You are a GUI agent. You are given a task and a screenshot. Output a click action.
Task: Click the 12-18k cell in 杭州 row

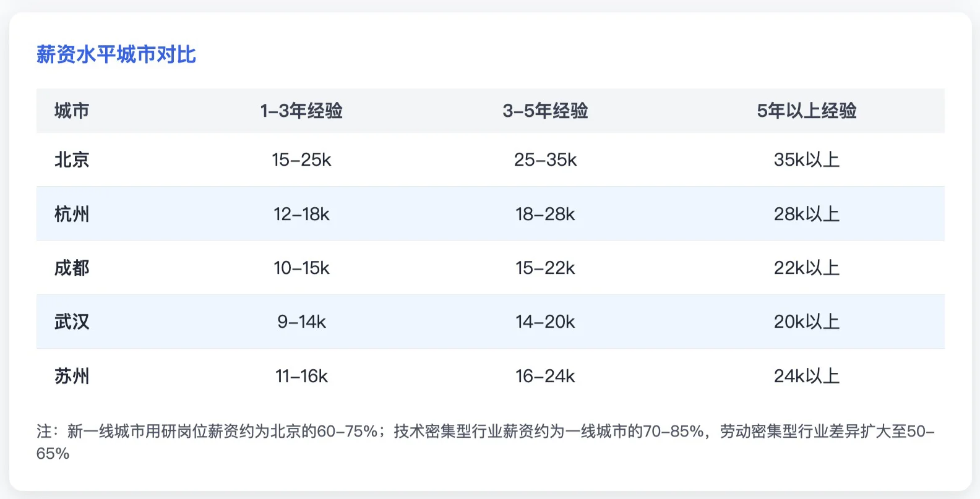301,214
